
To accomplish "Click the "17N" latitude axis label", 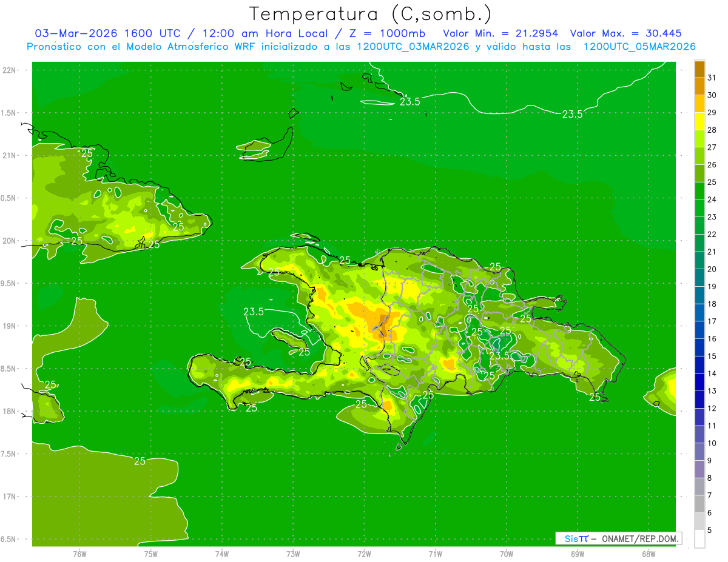I will [9, 497].
